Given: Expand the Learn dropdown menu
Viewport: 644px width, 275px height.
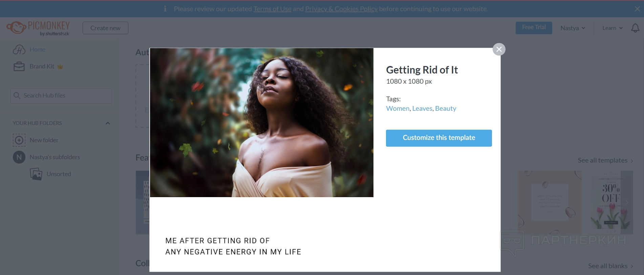Looking at the screenshot, I should click(x=612, y=28).
